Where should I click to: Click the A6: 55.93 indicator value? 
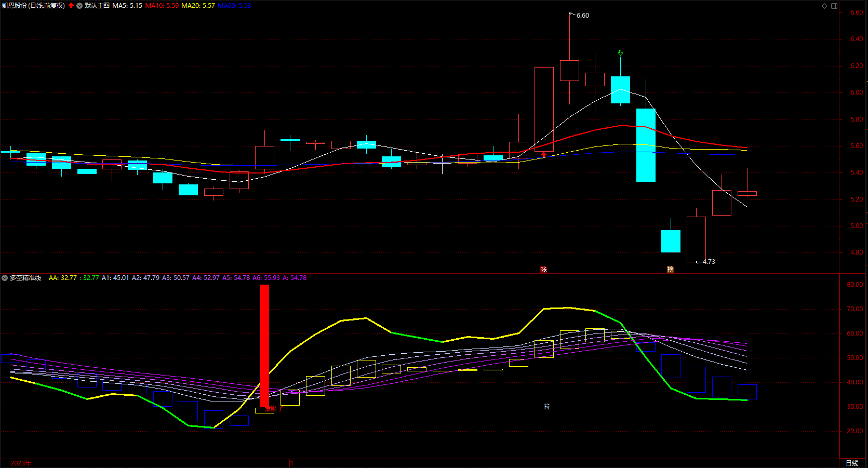pyautogui.click(x=266, y=278)
